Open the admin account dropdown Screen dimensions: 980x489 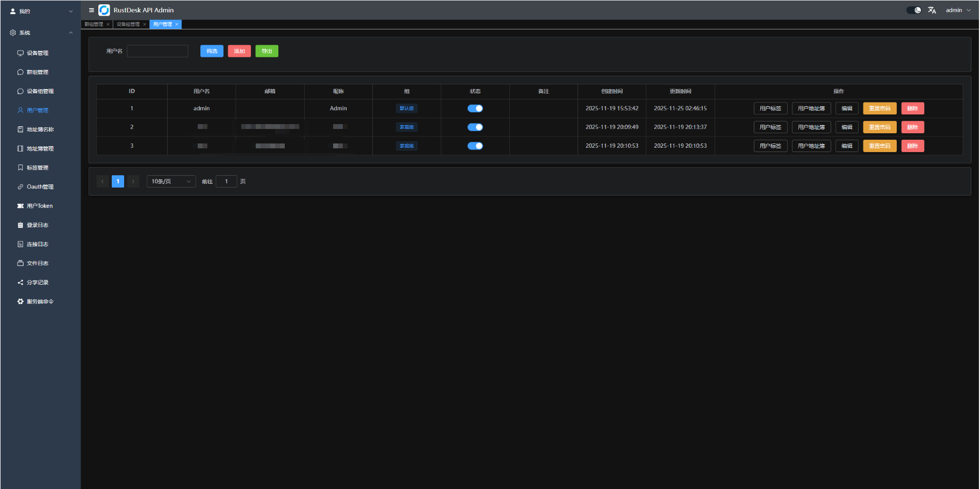[x=958, y=10]
